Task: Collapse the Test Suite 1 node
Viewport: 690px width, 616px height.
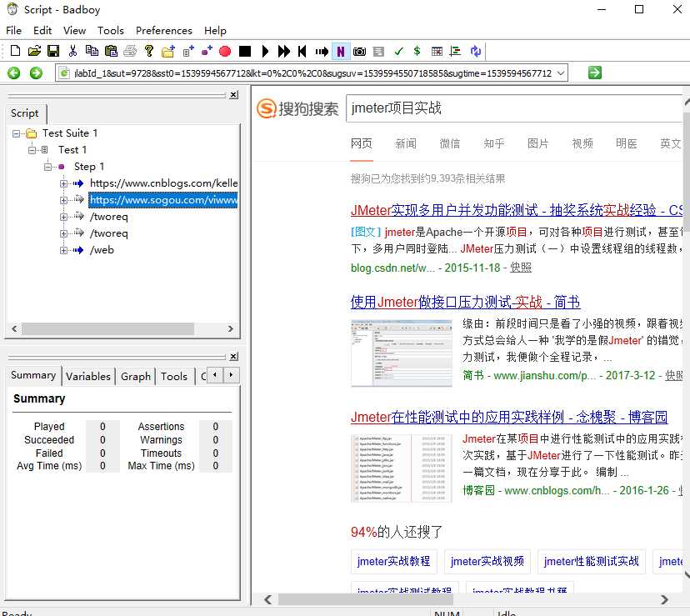Action: click(17, 133)
